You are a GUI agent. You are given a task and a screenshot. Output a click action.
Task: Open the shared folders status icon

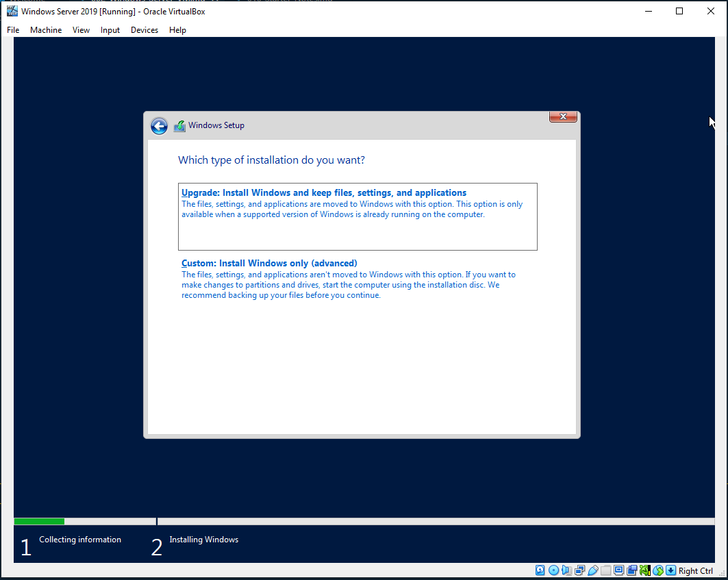point(606,570)
